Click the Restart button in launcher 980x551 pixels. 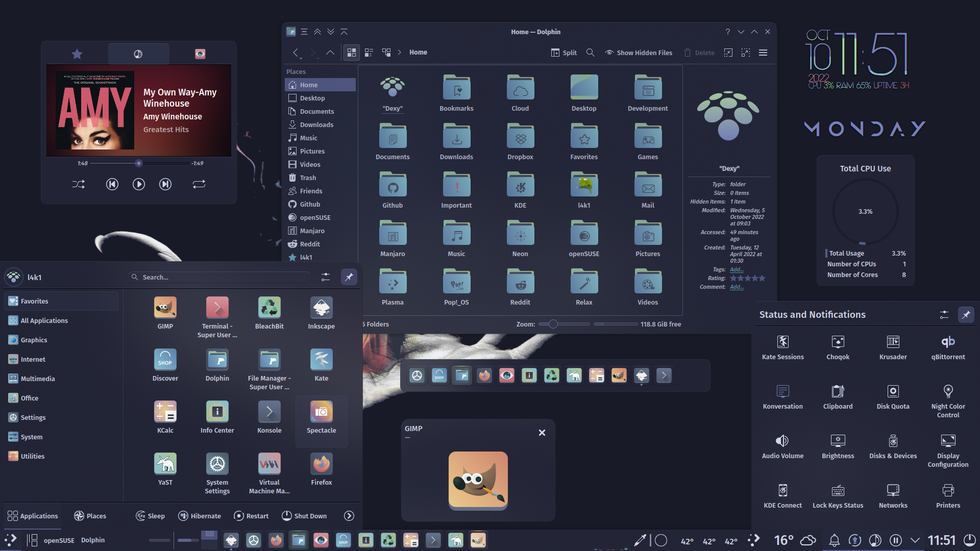[x=251, y=516]
